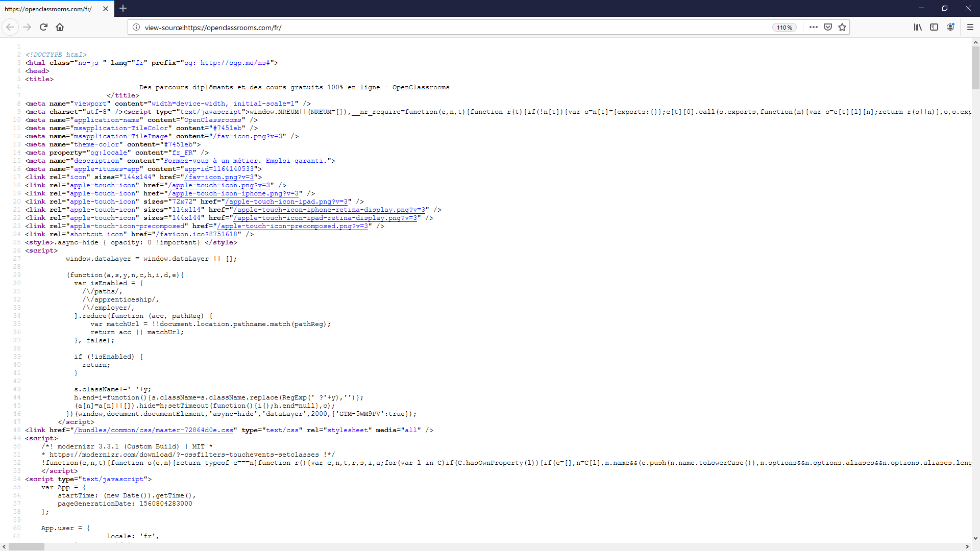Viewport: 980px width, 551px height.
Task: Click the description content 'Formez-vous à un métier'
Action: 246,161
